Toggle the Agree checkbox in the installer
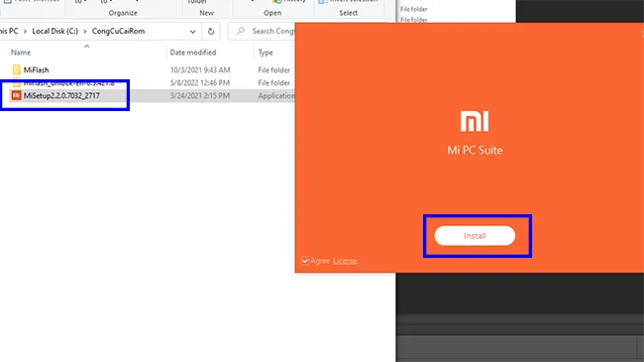Screen dimensions: 644x362 pyautogui.click(x=305, y=261)
